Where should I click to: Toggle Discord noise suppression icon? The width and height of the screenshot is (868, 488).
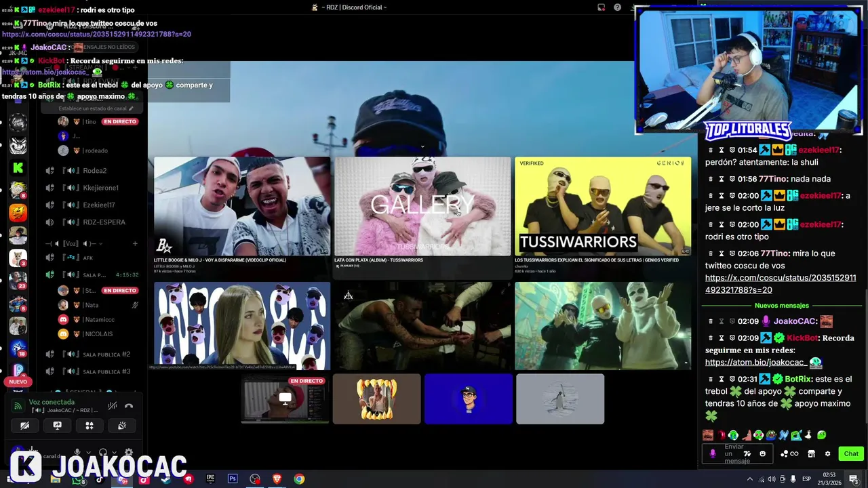(x=113, y=406)
